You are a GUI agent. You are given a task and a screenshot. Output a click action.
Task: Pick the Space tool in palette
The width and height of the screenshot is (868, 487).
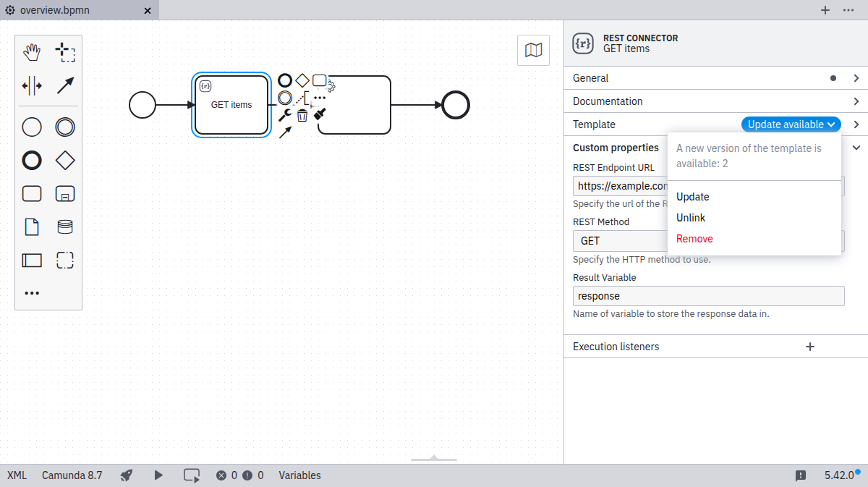coord(32,85)
